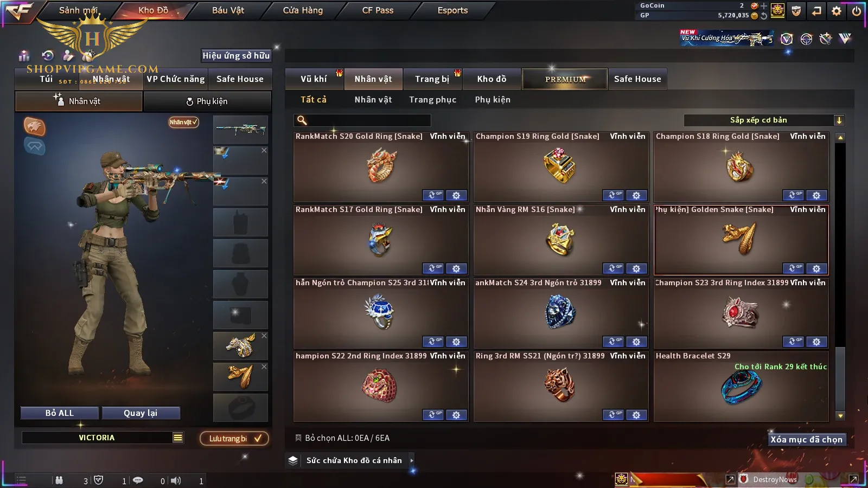
Task: Toggle the Nhân vật checkmark badge
Action: coord(184,122)
